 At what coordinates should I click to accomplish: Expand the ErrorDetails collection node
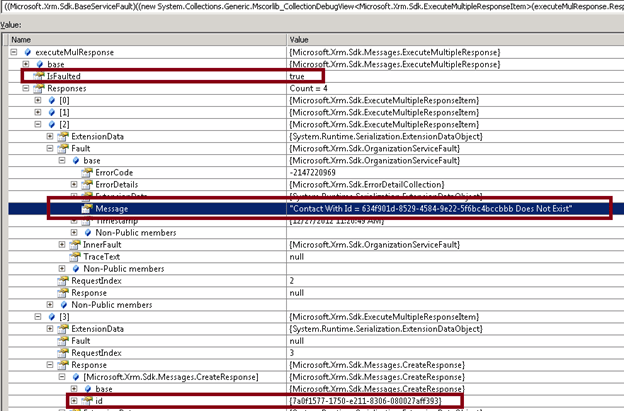pos(74,184)
